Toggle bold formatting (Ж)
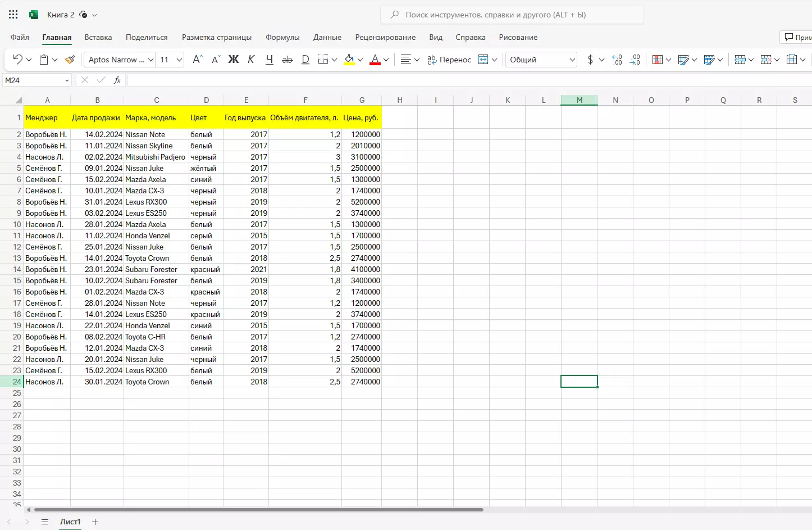 pyautogui.click(x=234, y=60)
